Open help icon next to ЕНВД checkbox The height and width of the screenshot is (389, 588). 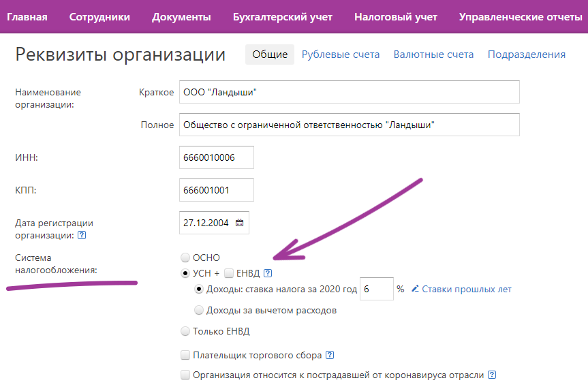point(268,273)
